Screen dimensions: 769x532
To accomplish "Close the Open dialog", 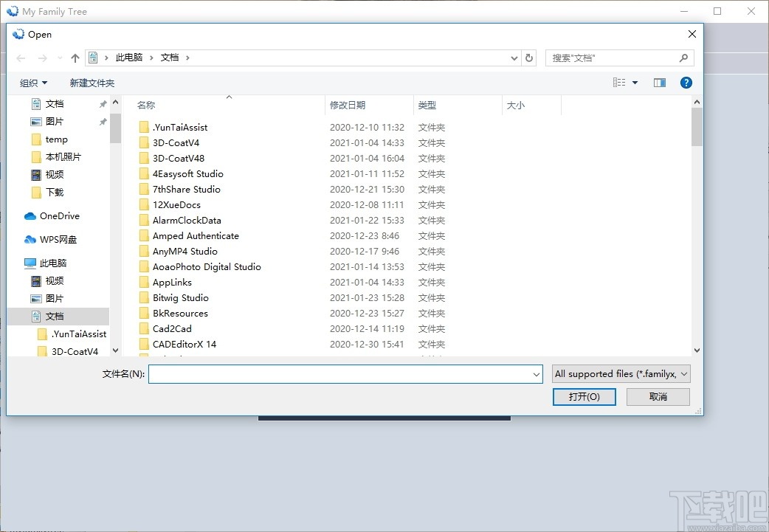I will pos(692,34).
